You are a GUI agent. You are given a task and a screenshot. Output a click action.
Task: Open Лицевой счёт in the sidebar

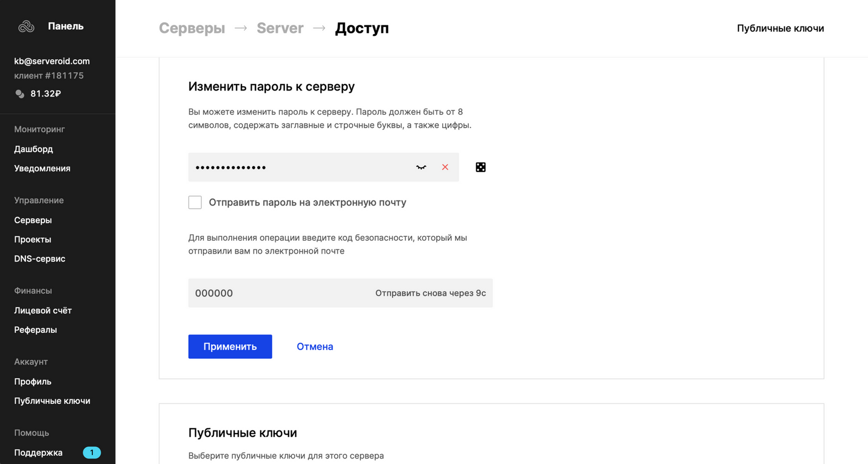coord(43,310)
